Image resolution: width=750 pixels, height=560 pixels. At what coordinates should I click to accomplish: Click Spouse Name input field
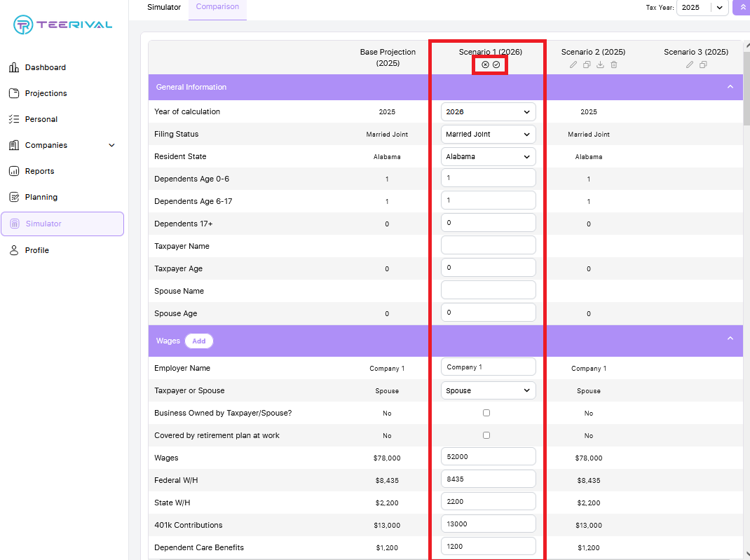pos(488,290)
